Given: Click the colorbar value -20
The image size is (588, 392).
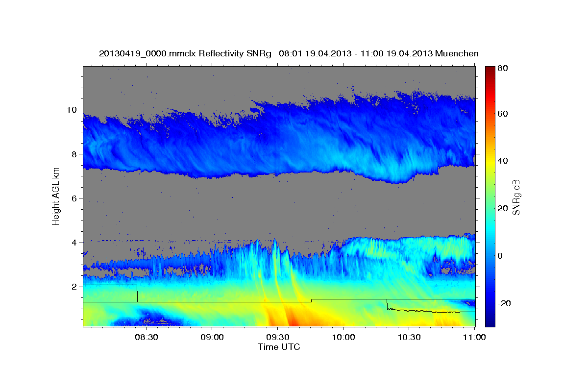Looking at the screenshot, I should point(505,303).
